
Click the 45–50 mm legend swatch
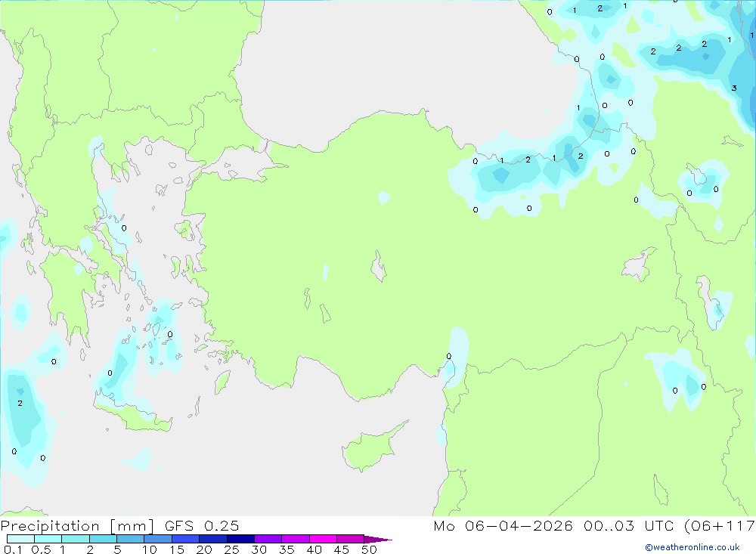click(351, 539)
